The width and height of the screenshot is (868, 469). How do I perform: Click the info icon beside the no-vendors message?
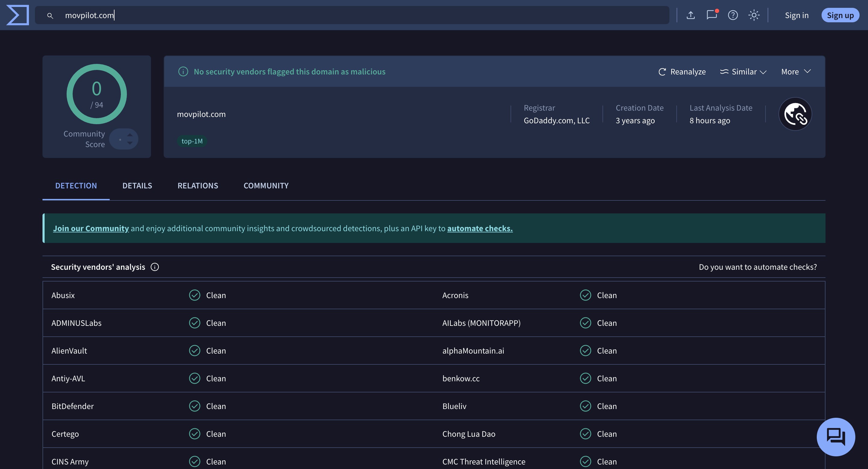[183, 71]
